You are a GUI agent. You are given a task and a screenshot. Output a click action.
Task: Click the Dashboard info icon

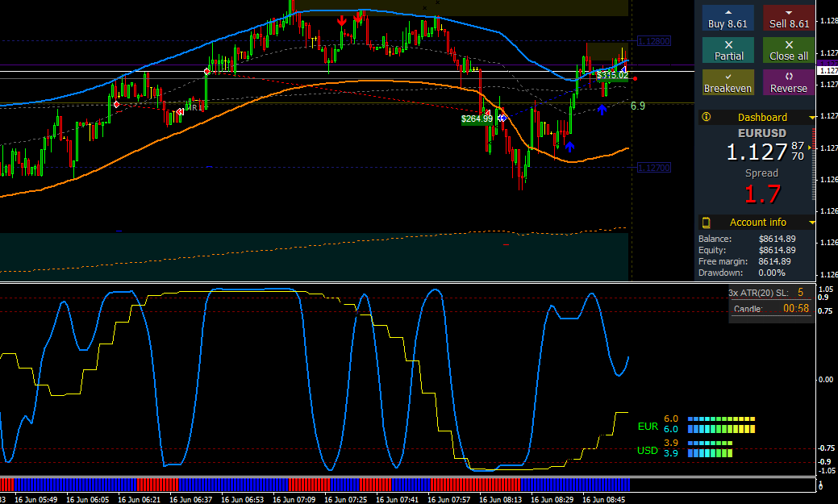tap(706, 116)
